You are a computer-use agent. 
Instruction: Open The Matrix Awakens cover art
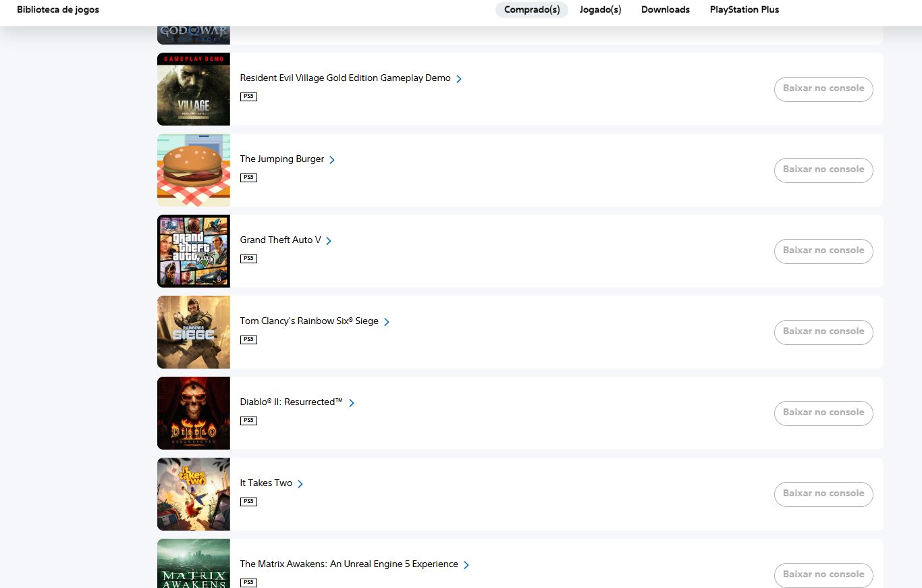pos(194,563)
